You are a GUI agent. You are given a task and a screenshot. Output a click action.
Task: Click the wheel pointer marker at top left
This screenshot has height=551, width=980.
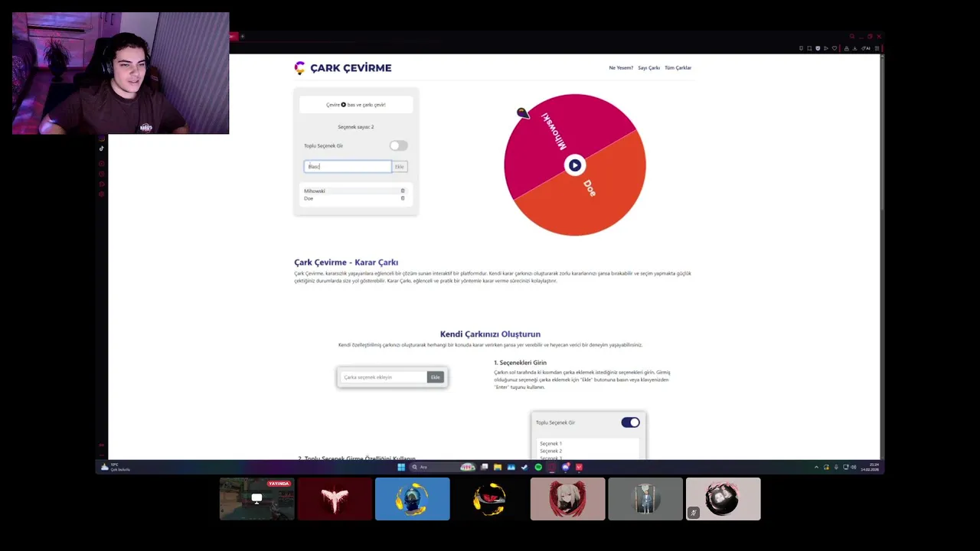[x=522, y=113]
